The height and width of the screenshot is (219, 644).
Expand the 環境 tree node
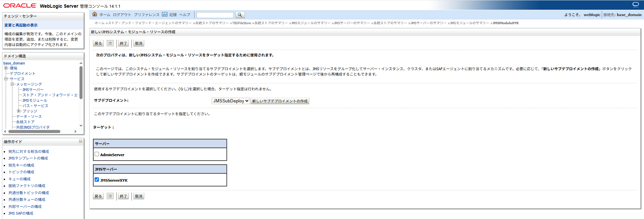[x=6, y=68]
